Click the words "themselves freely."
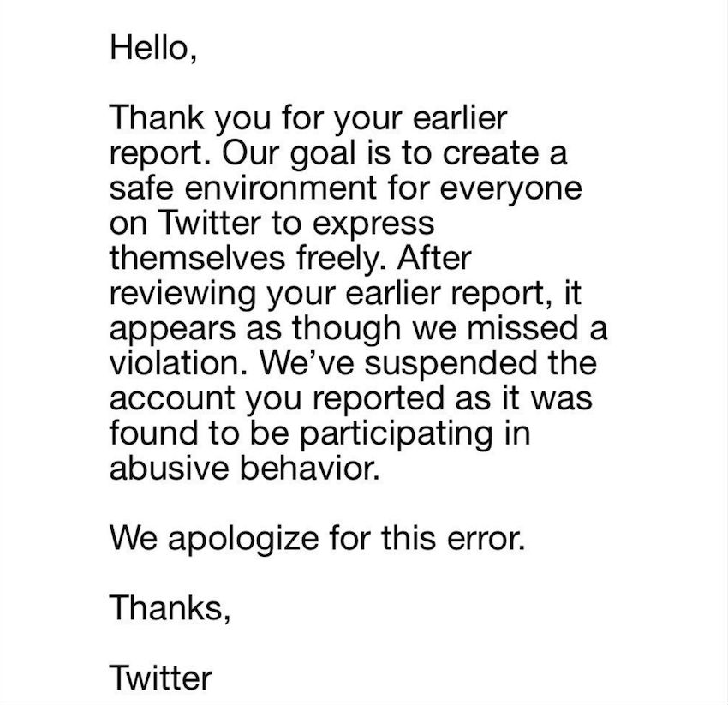 (x=248, y=258)
